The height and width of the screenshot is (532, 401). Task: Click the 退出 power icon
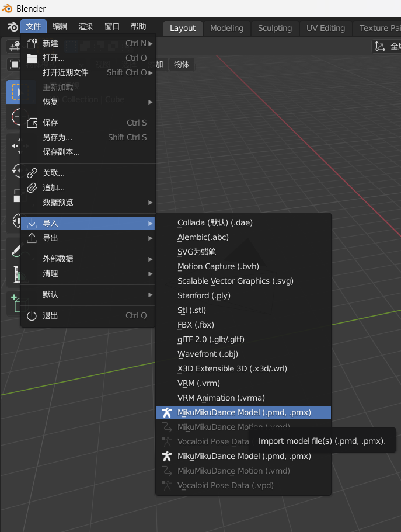tap(32, 315)
